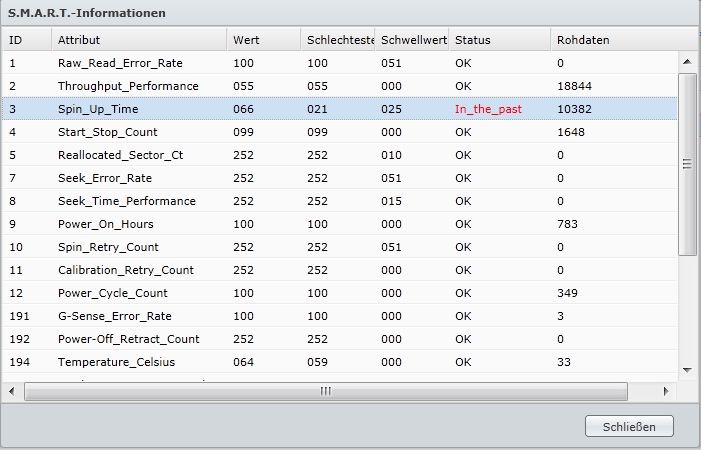Click the raw value 3 of G-Sense_Error_Rate

[x=561, y=316]
